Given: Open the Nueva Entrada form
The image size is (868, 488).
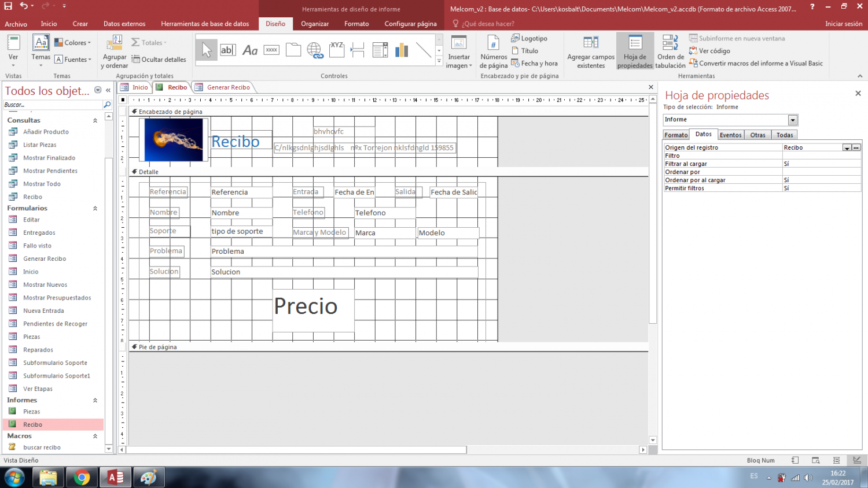Looking at the screenshot, I should (x=43, y=310).
